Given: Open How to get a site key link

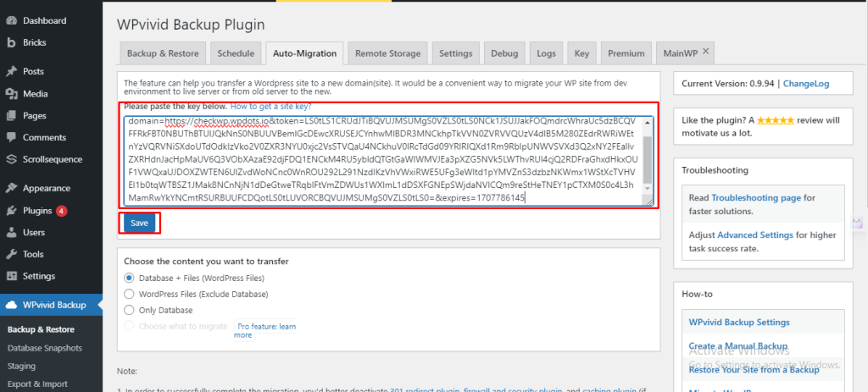Looking at the screenshot, I should pos(270,106).
